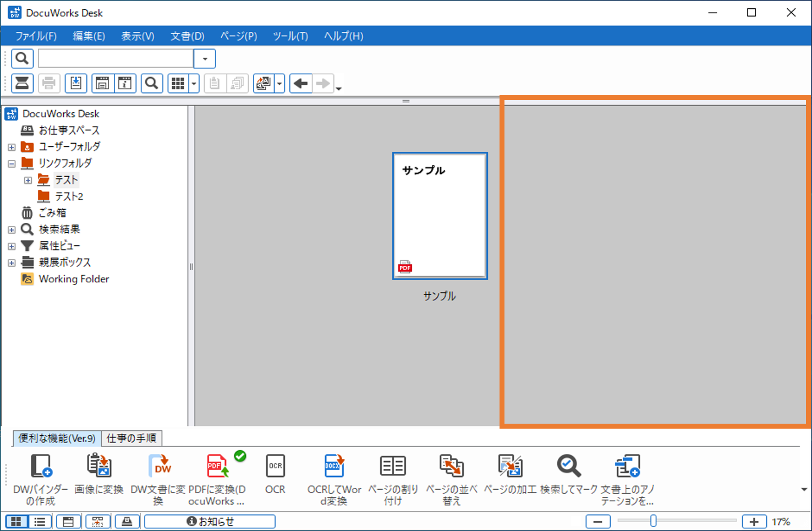This screenshot has width=812, height=531.
Task: Expand the 親展ボックス tree node
Action: tap(12, 263)
